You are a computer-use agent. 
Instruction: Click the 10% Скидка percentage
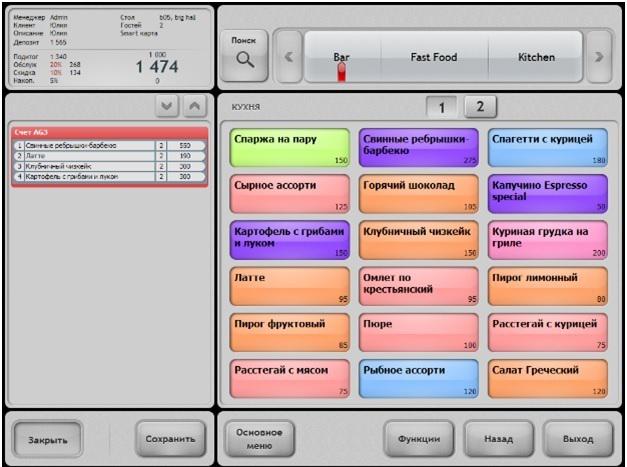[x=56, y=72]
